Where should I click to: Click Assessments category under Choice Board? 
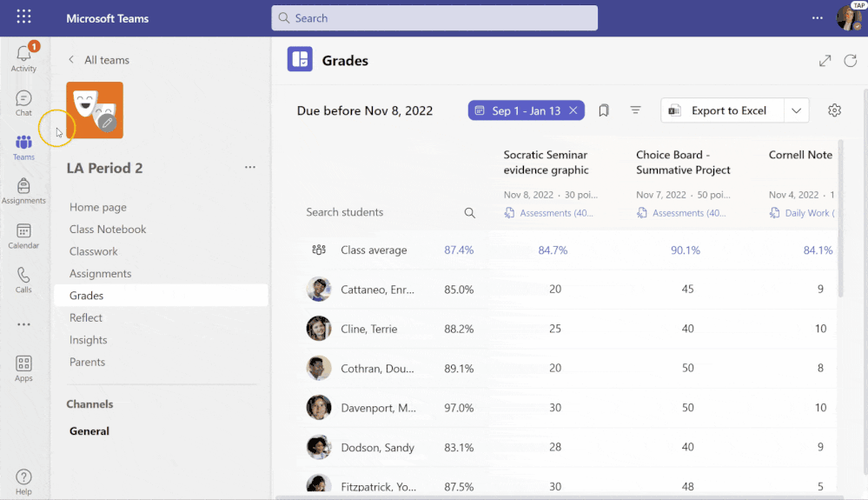(681, 213)
